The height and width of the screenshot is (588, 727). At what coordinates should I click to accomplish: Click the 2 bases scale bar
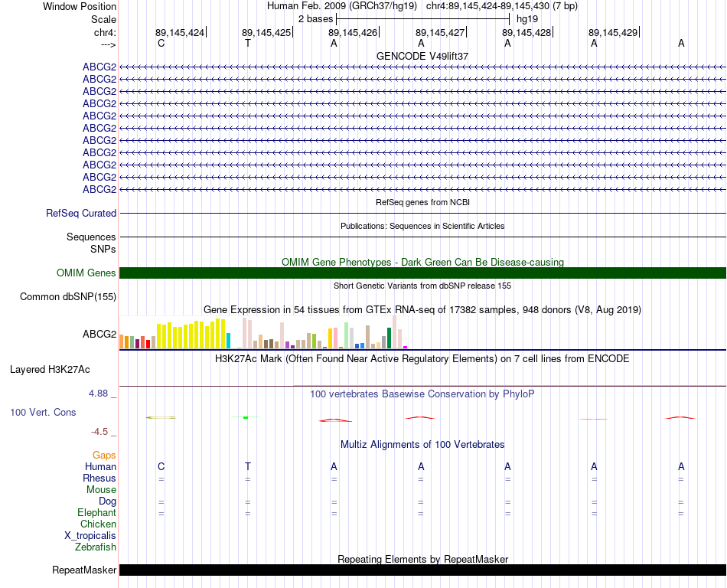pyautogui.click(x=423, y=19)
